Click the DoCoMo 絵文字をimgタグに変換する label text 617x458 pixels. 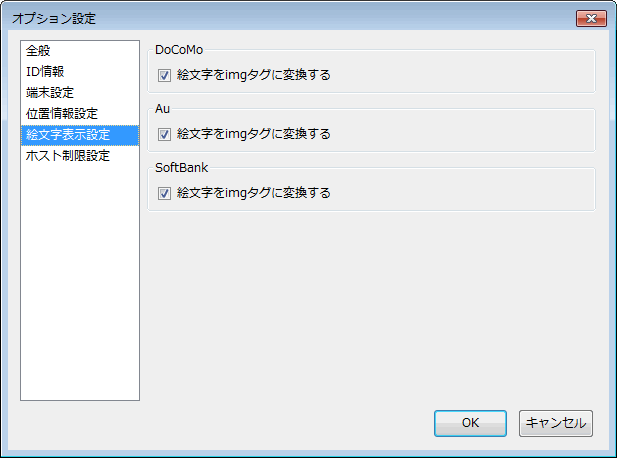coord(253,75)
